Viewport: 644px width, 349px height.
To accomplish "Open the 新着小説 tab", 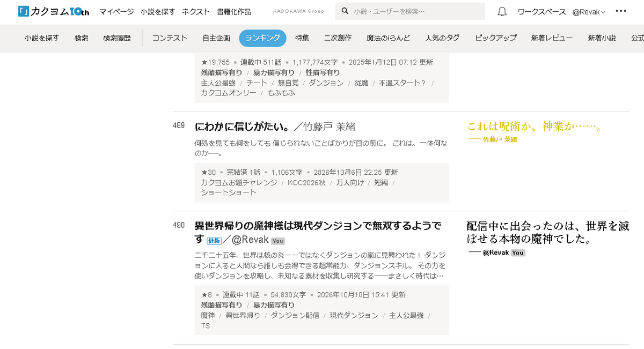I will pyautogui.click(x=602, y=38).
